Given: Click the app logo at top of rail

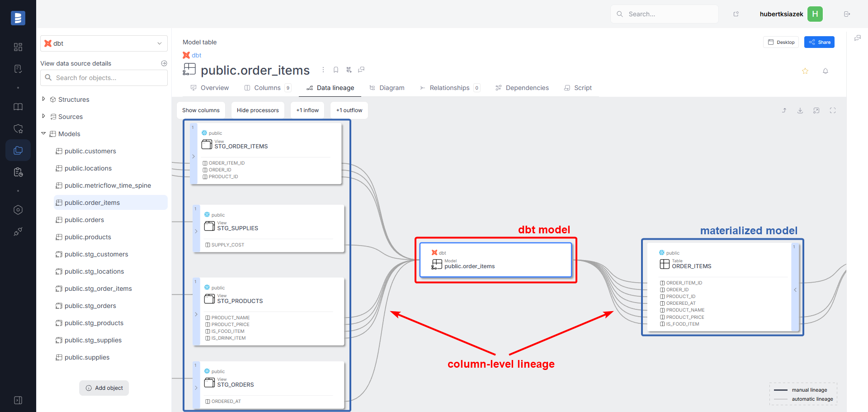Looking at the screenshot, I should pos(18,18).
